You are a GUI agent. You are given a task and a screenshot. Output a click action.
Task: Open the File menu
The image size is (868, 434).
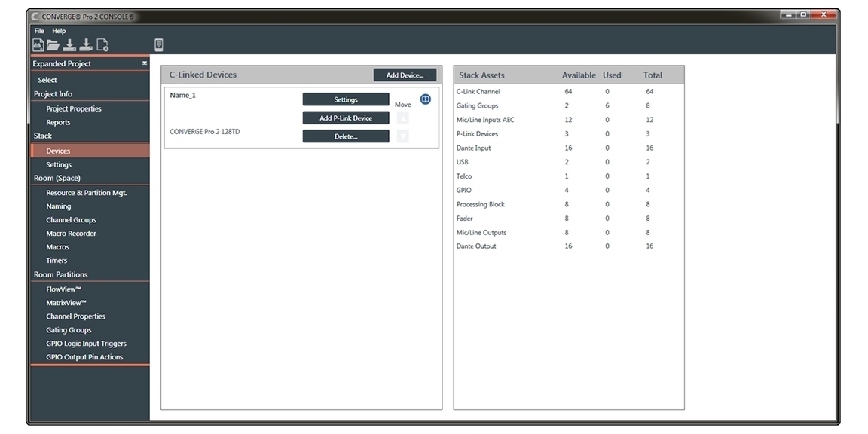click(x=39, y=31)
